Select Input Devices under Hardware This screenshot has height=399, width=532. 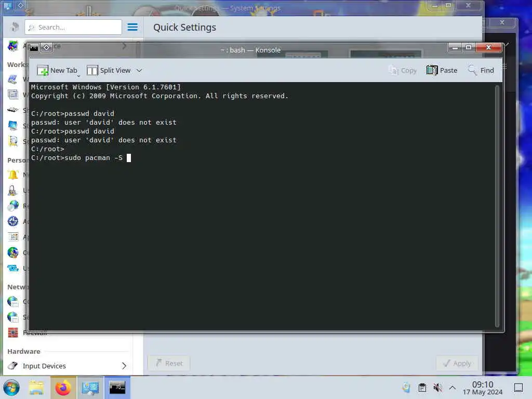coord(67,366)
